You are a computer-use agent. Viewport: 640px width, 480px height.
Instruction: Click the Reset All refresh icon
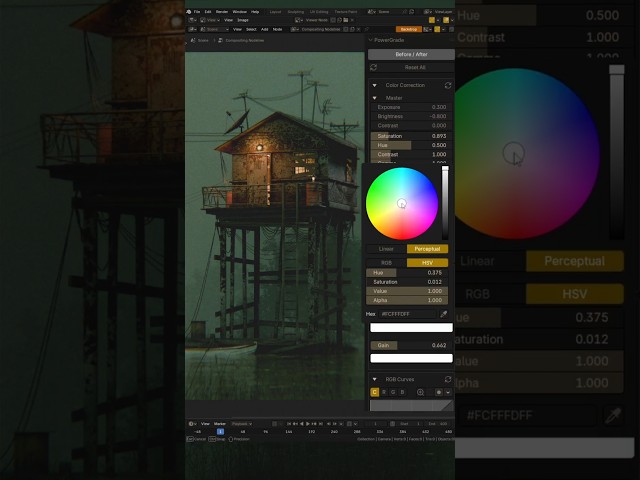(x=373, y=67)
